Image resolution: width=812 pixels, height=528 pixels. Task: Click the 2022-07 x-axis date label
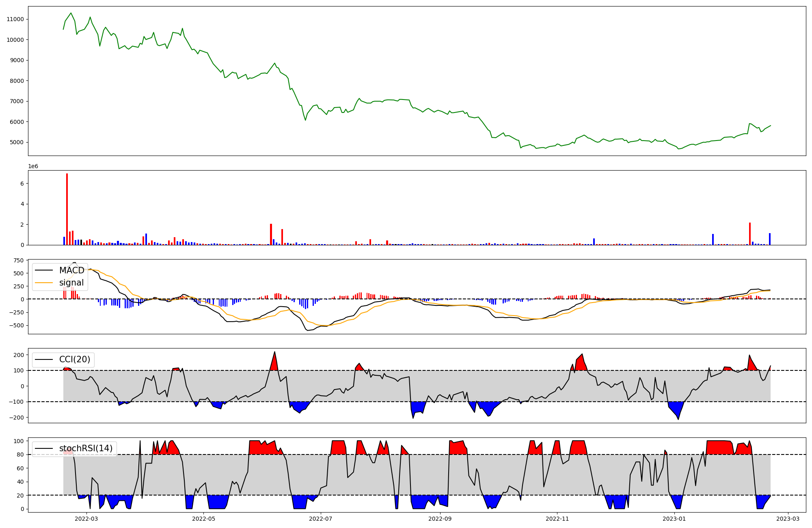pos(321,519)
